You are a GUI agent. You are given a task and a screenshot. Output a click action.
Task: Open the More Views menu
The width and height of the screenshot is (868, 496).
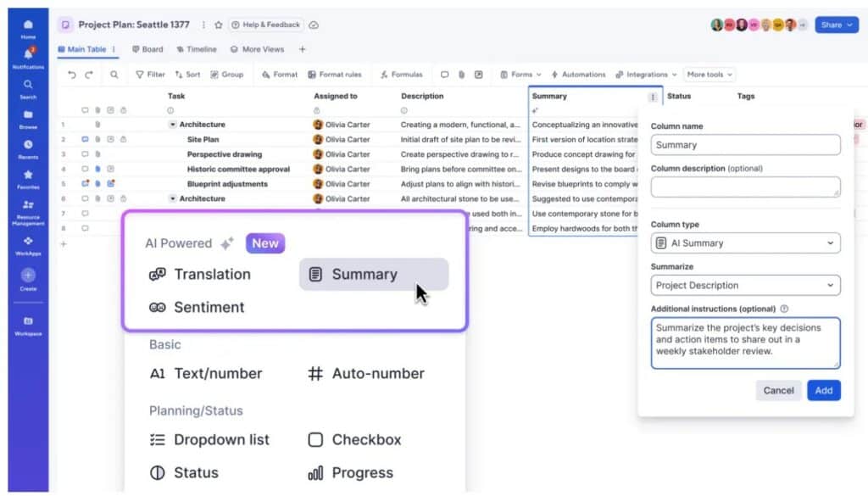[258, 49]
